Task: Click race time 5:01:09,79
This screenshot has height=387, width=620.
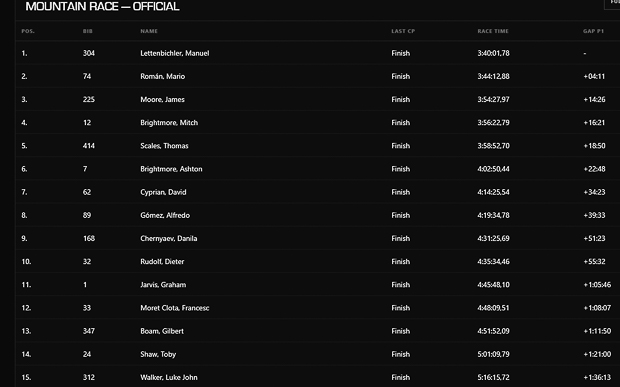Action: [x=493, y=355]
